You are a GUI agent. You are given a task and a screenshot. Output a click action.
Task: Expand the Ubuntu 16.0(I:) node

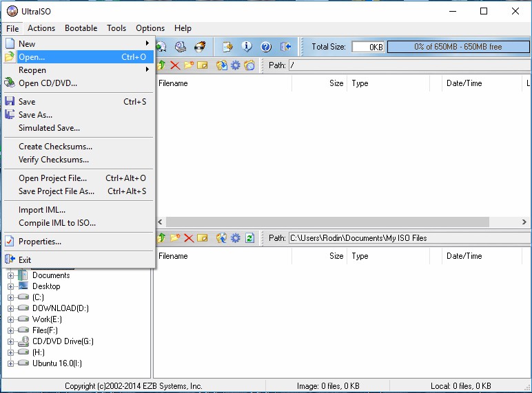pyautogui.click(x=10, y=363)
